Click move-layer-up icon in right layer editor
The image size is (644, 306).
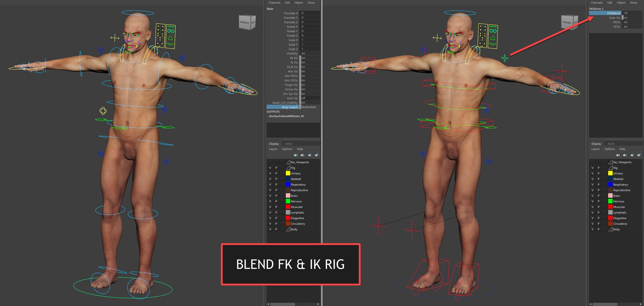[618, 155]
